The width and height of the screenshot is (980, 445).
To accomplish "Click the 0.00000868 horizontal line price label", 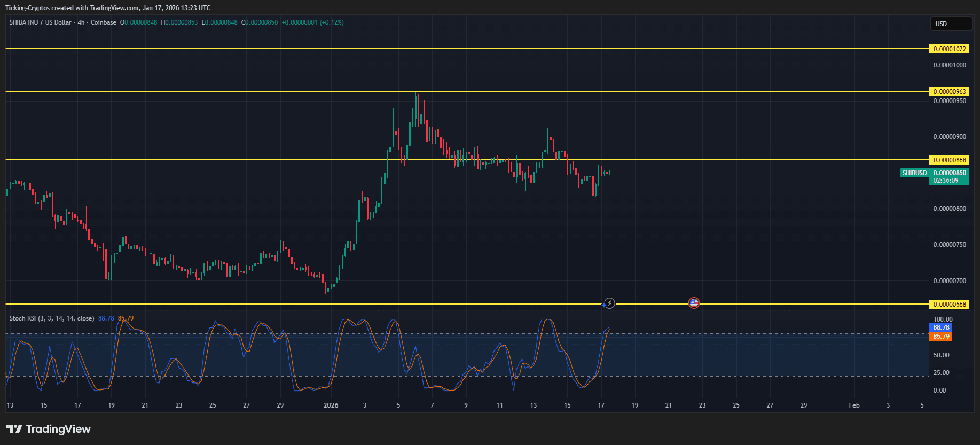I will (950, 160).
